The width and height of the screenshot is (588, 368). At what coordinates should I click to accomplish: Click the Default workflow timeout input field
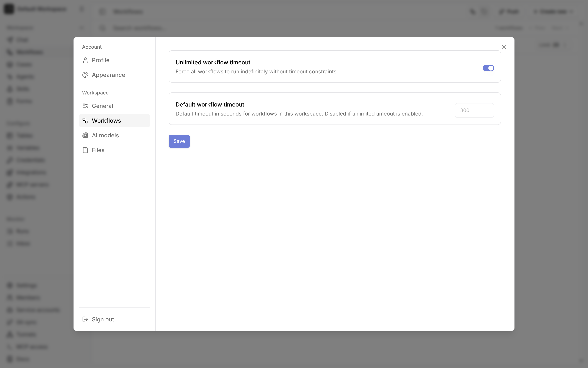coord(474,110)
